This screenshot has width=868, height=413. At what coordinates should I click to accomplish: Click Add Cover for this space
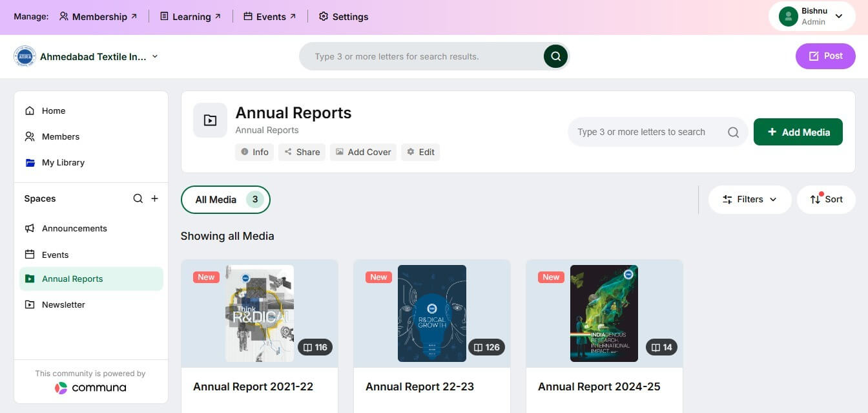pyautogui.click(x=363, y=152)
